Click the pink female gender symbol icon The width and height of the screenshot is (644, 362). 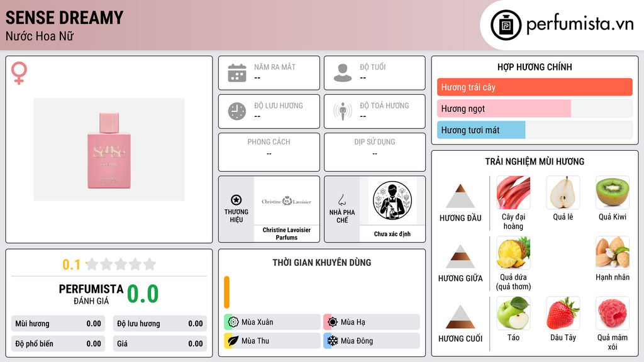(x=19, y=73)
